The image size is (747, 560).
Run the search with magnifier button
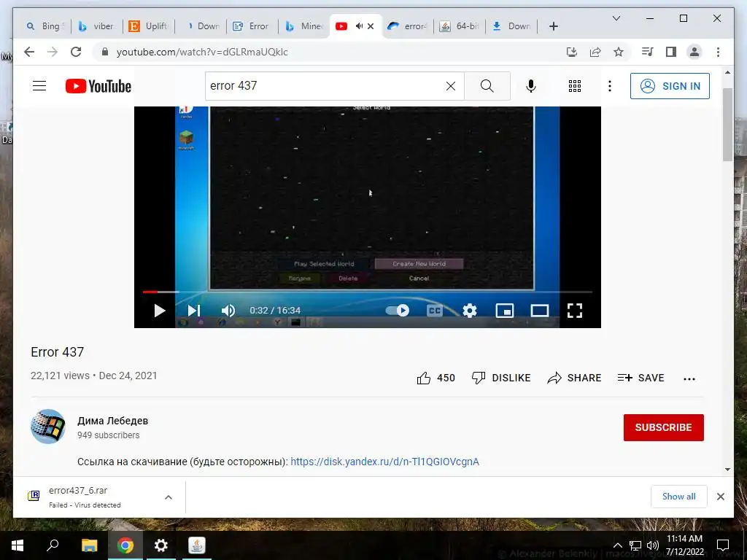click(x=487, y=86)
